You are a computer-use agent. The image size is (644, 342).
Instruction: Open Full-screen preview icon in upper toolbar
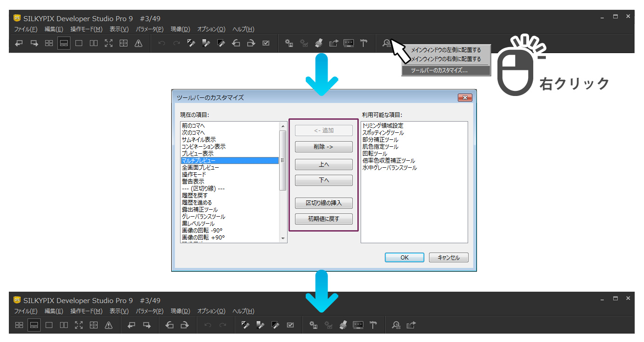pos(108,43)
